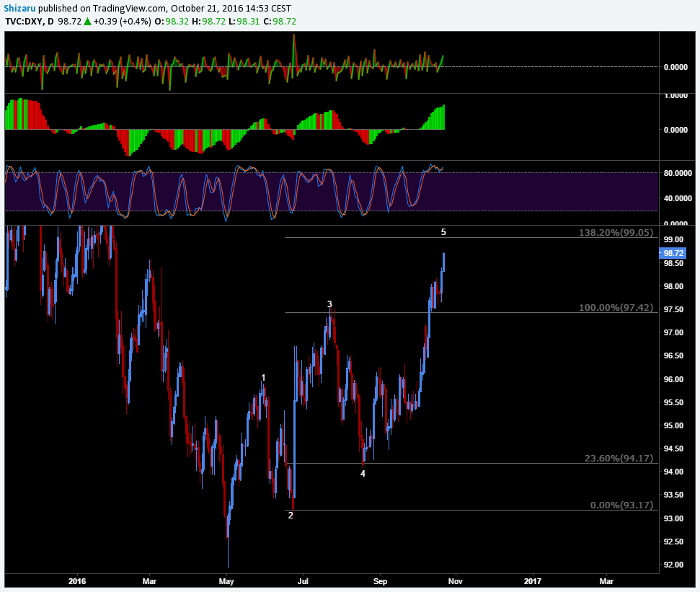Click the May date axis label
The width and height of the screenshot is (700, 592).
pyautogui.click(x=226, y=581)
